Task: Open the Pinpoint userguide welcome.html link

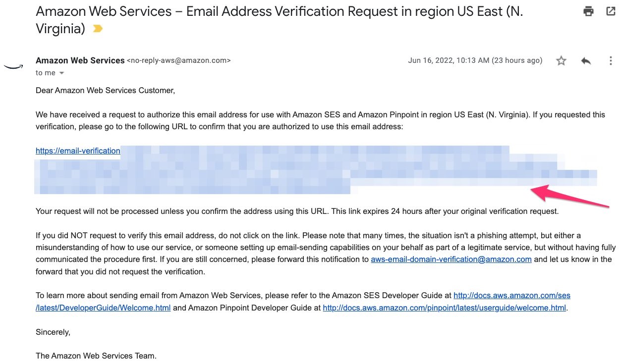Action: pyautogui.click(x=444, y=308)
